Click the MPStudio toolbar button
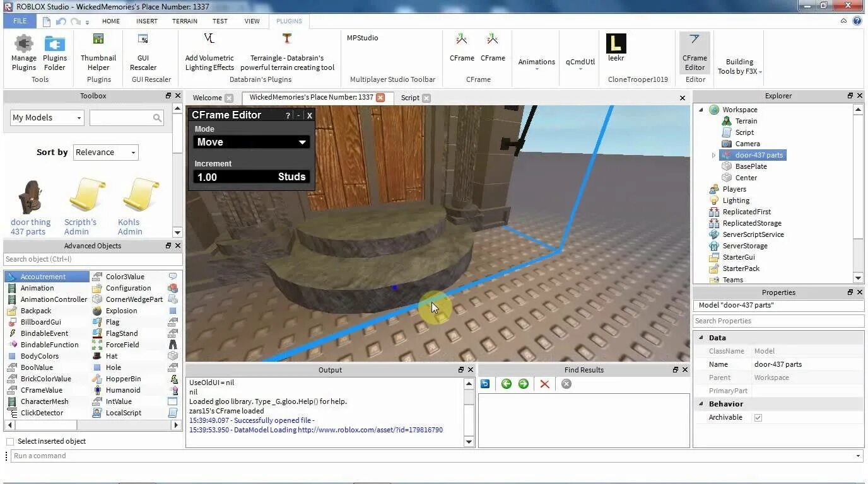 point(363,38)
